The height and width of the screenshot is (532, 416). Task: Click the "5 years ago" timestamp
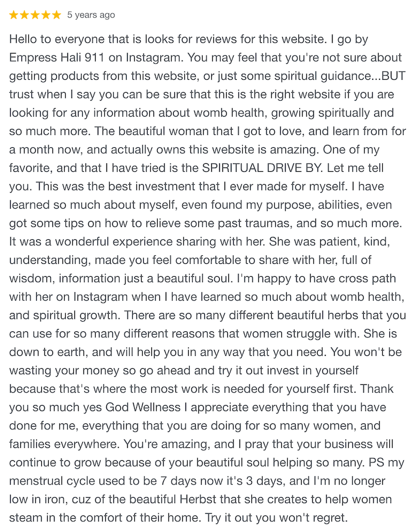click(91, 15)
